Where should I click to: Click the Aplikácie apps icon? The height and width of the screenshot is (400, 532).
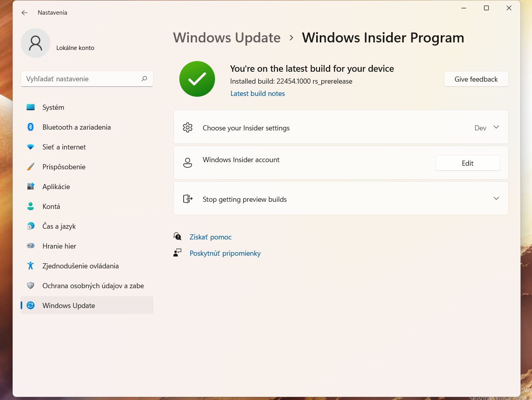pos(31,186)
